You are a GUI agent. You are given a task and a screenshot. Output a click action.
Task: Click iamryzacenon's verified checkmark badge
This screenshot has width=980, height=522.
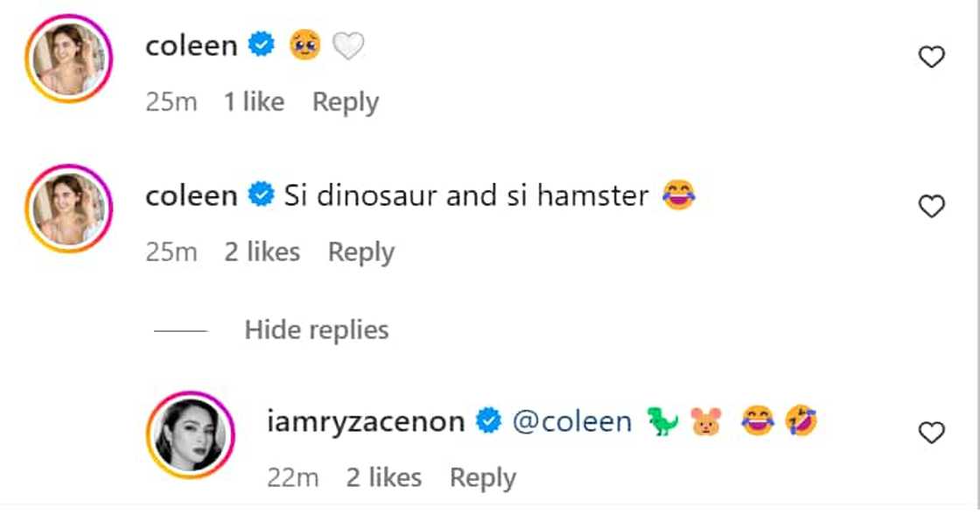tap(486, 420)
